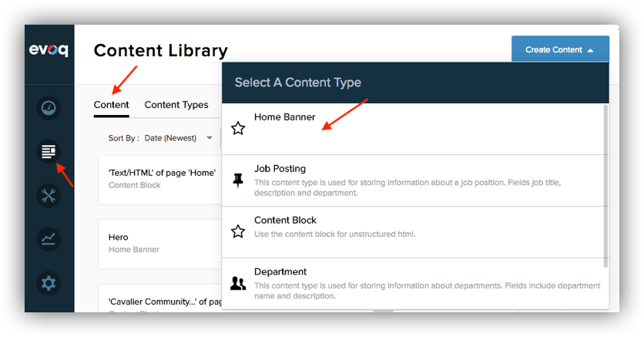Select the Home Banner content type

pyautogui.click(x=284, y=117)
